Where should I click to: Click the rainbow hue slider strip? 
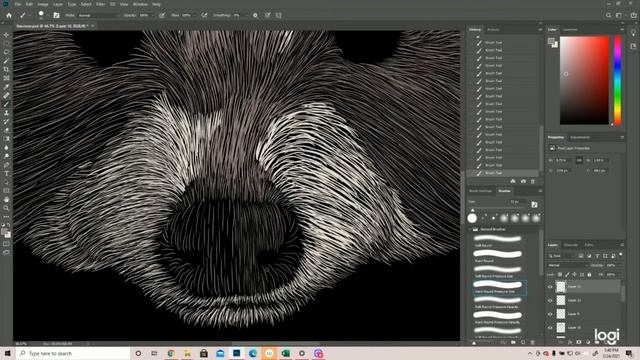[618, 80]
